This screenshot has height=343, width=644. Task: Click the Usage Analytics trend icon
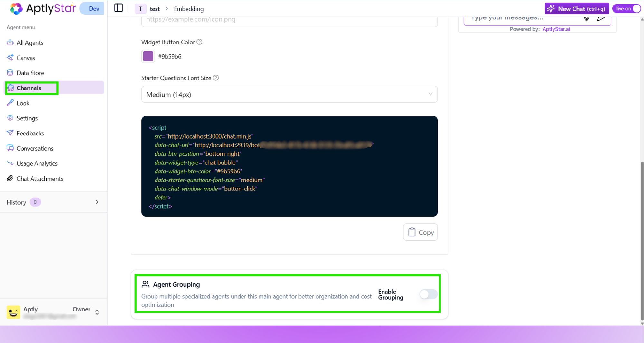[10, 163]
